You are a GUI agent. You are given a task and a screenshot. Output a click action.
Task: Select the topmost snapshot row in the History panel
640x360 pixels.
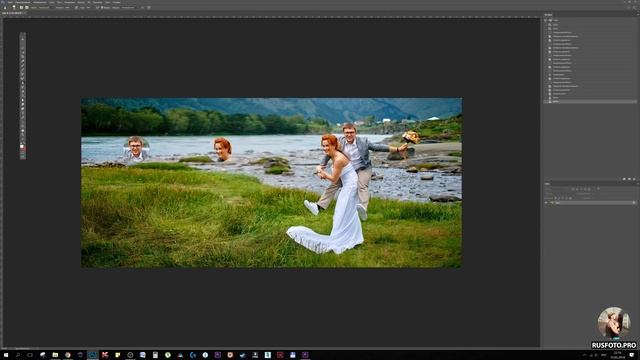click(x=591, y=20)
